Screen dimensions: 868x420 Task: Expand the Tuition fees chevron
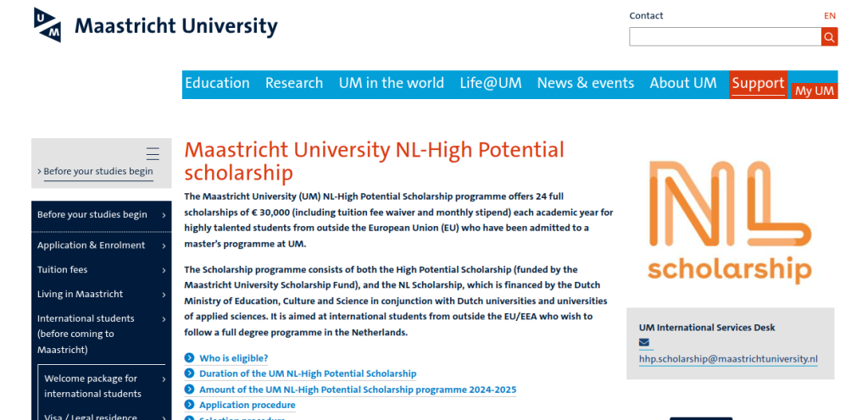click(164, 270)
